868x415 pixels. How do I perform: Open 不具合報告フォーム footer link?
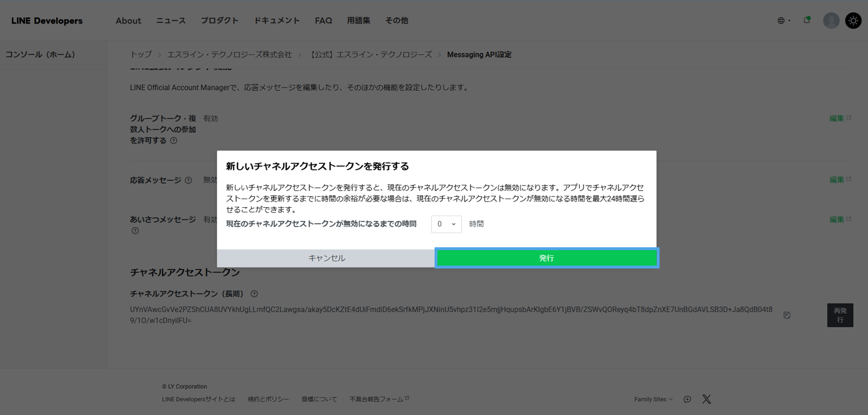(378, 399)
